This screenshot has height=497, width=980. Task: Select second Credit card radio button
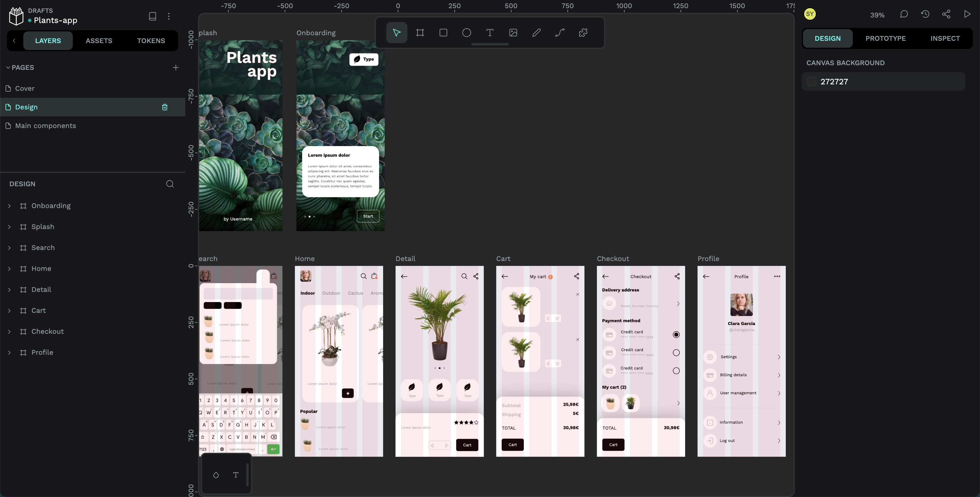pos(676,352)
